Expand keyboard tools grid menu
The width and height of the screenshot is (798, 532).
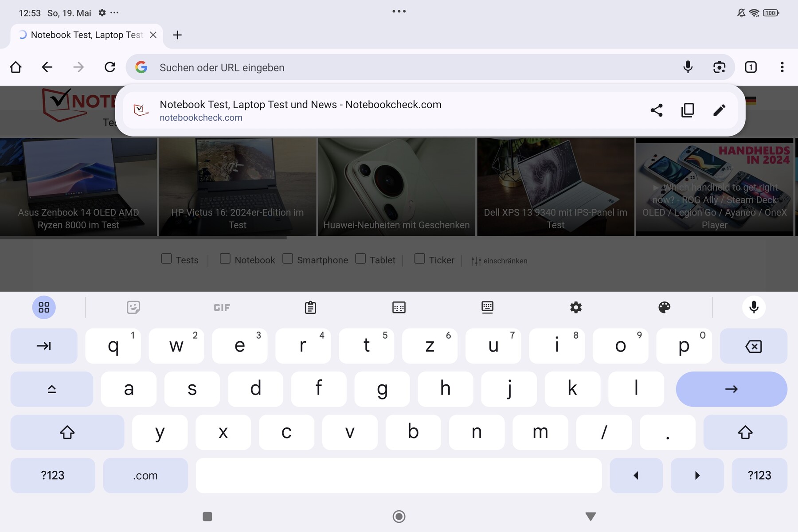point(44,307)
